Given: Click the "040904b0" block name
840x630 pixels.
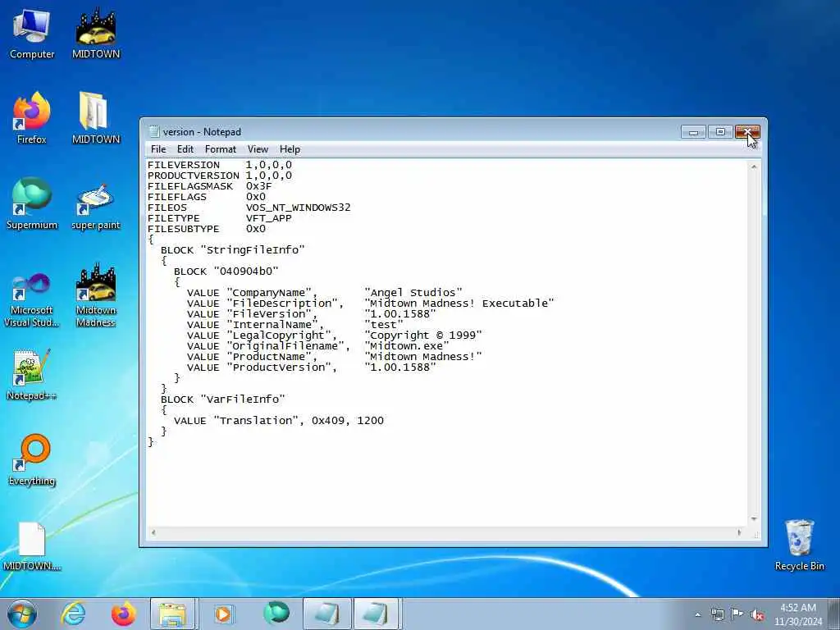Looking at the screenshot, I should [x=246, y=271].
